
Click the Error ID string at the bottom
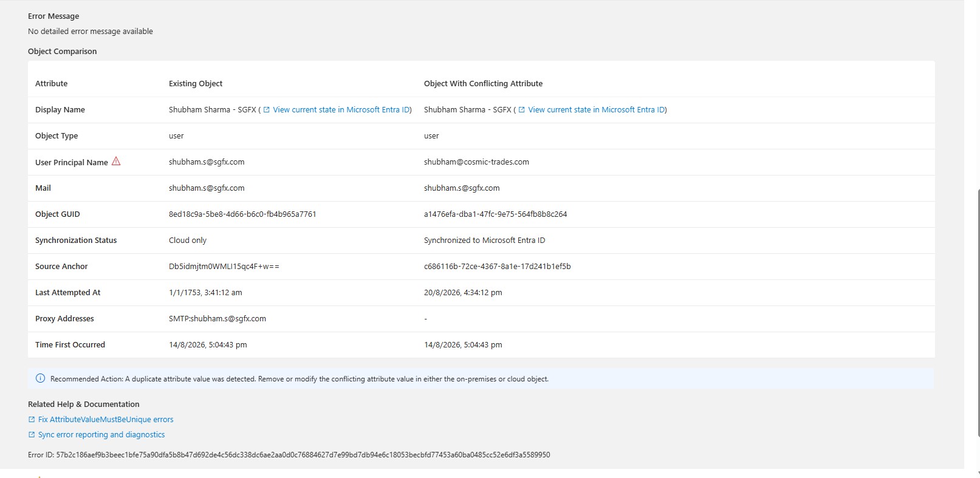pos(289,455)
